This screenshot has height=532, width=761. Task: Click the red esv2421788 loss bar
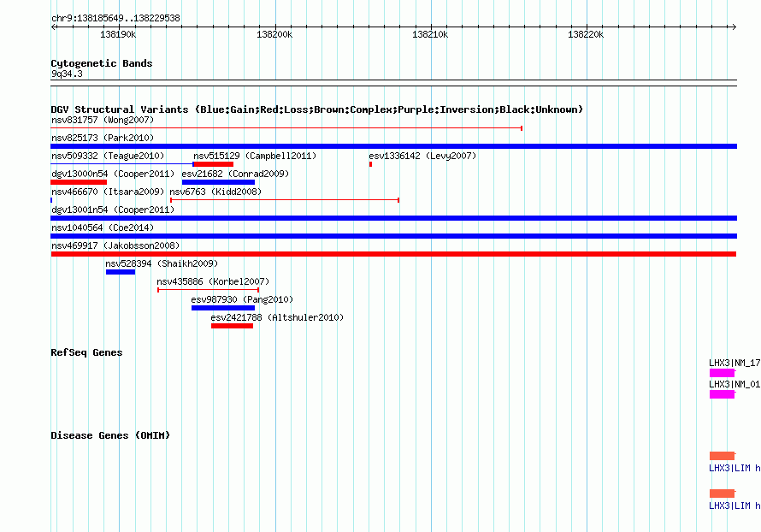point(232,326)
